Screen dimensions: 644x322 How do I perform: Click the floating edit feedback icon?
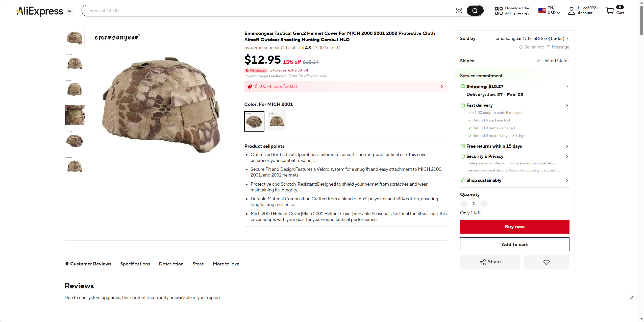[631, 298]
